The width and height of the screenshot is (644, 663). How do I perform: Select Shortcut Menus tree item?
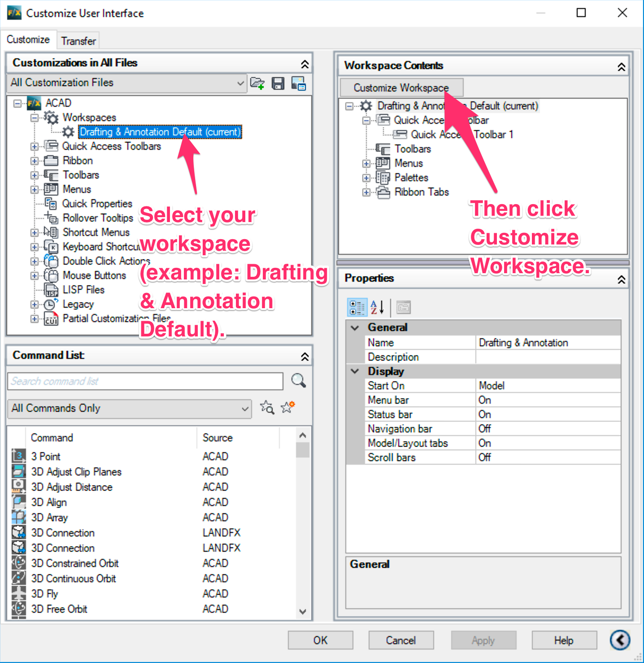coord(96,232)
